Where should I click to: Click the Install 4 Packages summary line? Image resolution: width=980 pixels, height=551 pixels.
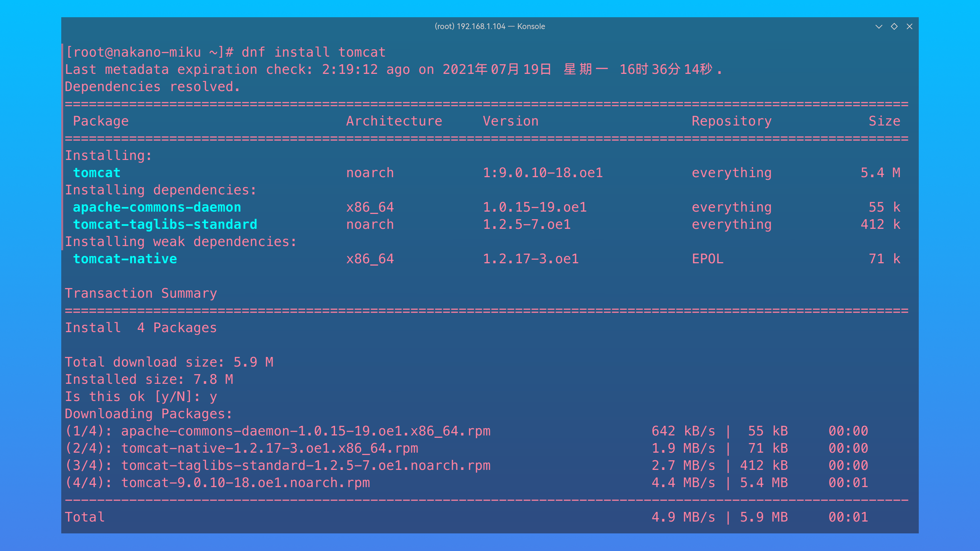click(140, 327)
